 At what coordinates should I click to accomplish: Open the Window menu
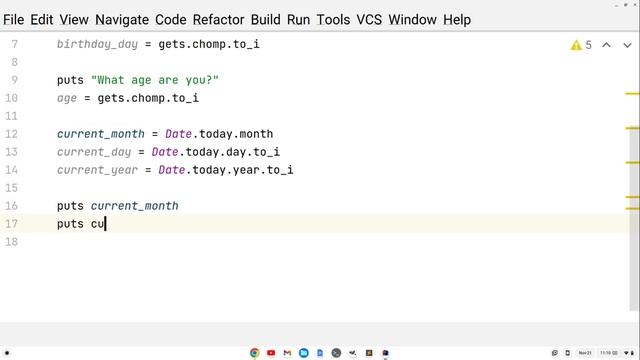[412, 20]
